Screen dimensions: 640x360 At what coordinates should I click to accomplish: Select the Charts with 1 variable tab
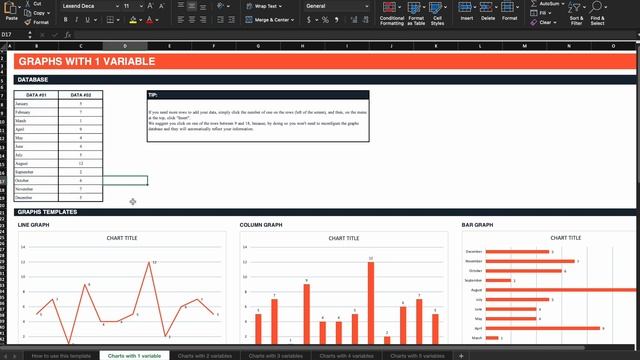pyautogui.click(x=134, y=356)
